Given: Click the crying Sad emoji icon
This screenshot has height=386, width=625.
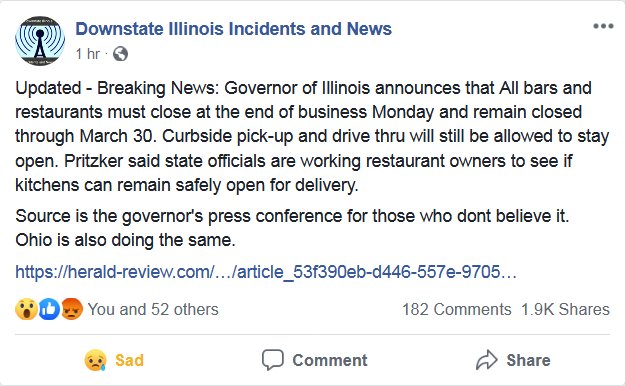Looking at the screenshot, I should pyautogui.click(x=96, y=360).
